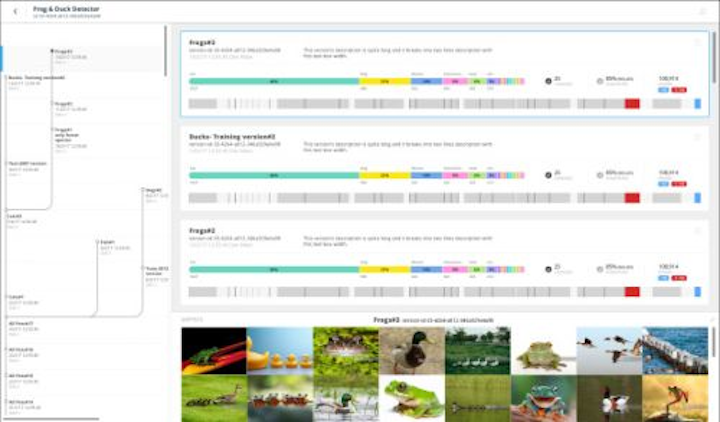
Task: Open the mallard swimming among reeds thumbnail
Action: click(346, 399)
